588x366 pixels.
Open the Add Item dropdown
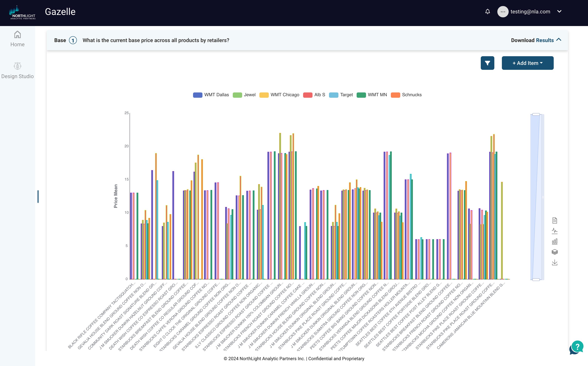point(528,63)
